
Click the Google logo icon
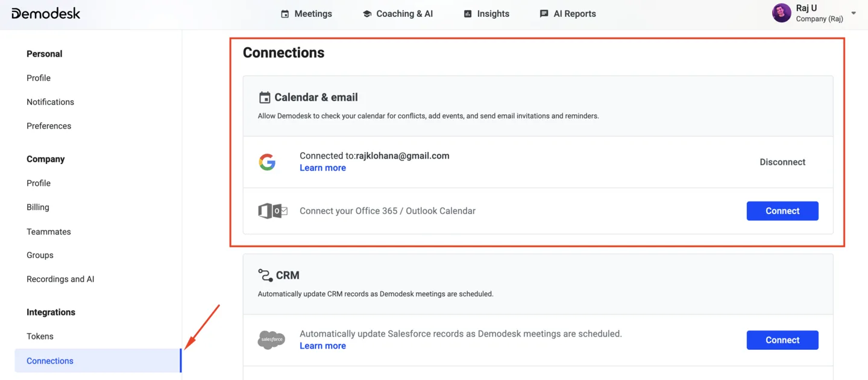(x=267, y=162)
